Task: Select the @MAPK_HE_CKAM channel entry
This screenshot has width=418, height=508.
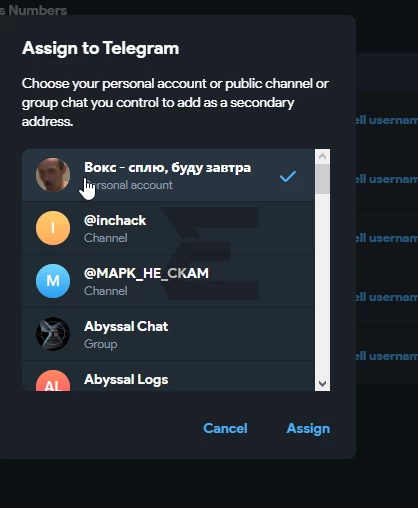Action: click(168, 281)
